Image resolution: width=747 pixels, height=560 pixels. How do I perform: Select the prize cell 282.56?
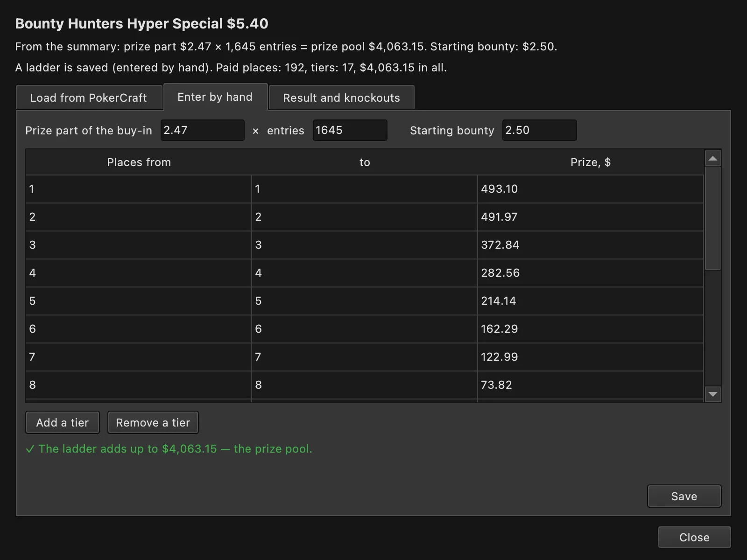(591, 273)
